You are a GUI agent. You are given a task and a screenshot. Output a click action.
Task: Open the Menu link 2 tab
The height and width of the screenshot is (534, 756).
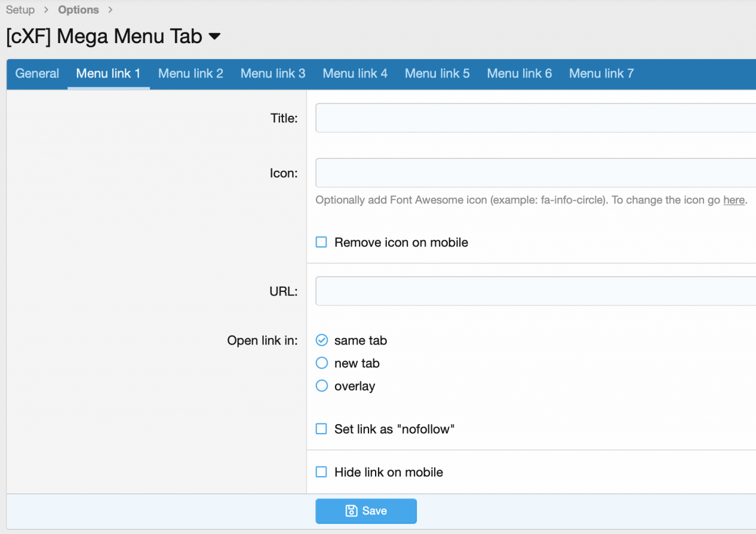click(191, 74)
